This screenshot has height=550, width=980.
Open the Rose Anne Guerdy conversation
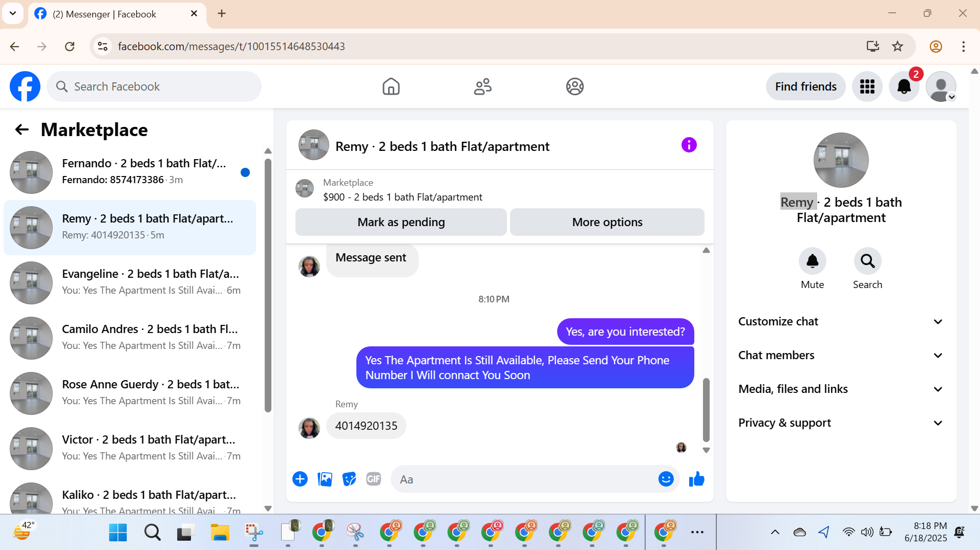click(130, 393)
